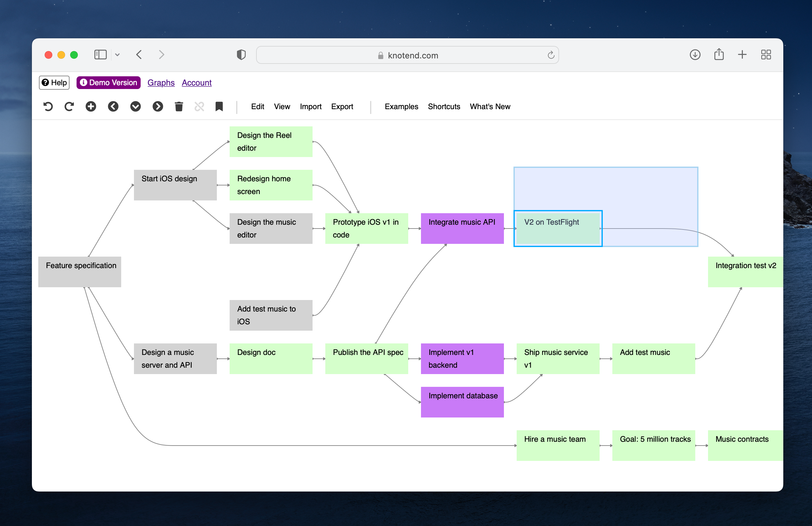
Task: Select the Goal: 5 million tracks node
Action: [x=654, y=446]
